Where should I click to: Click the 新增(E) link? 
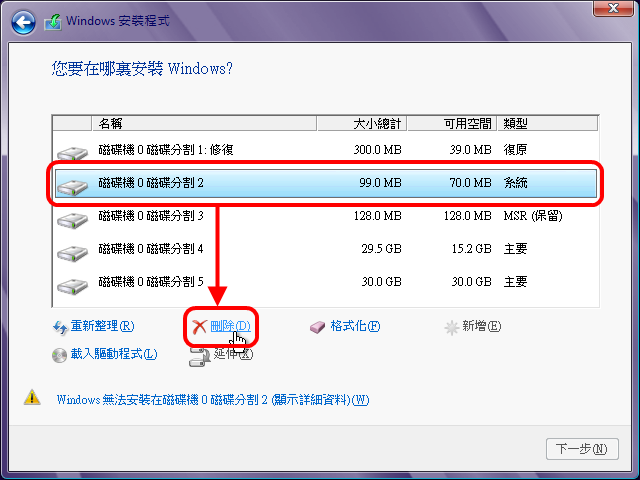482,326
